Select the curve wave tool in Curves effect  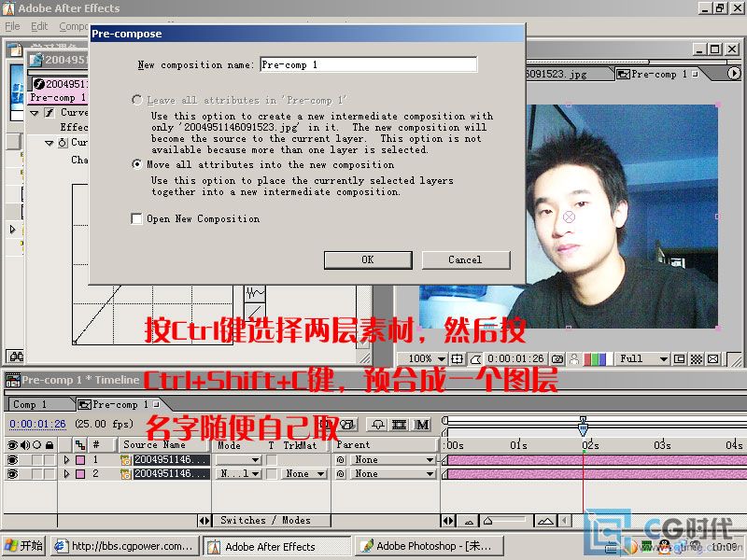point(255,292)
